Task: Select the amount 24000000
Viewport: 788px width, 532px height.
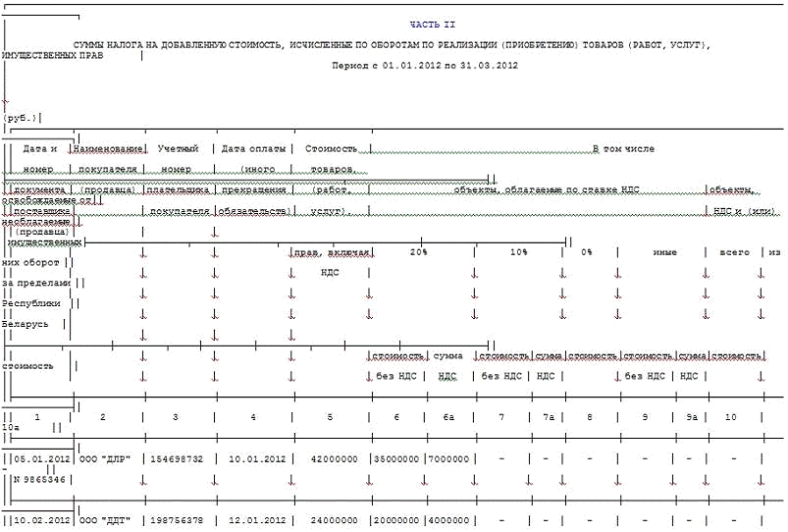Action: (x=335, y=521)
